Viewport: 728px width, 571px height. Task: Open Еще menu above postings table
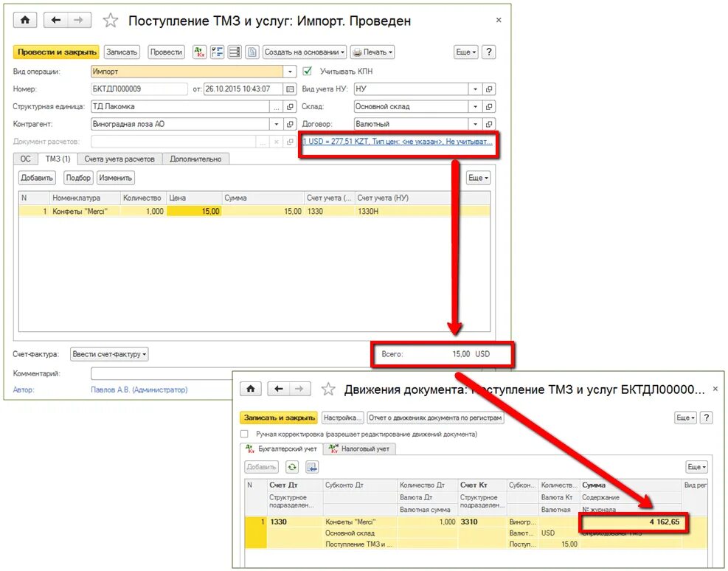[x=697, y=467]
